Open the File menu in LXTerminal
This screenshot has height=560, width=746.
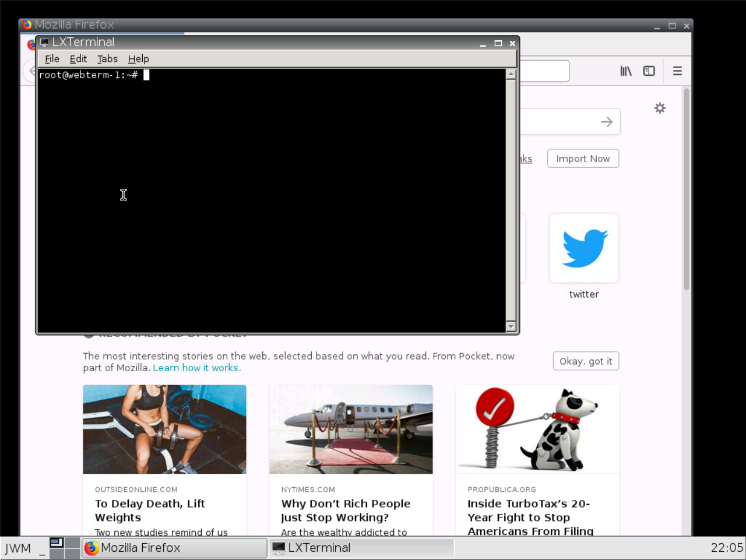click(x=52, y=59)
